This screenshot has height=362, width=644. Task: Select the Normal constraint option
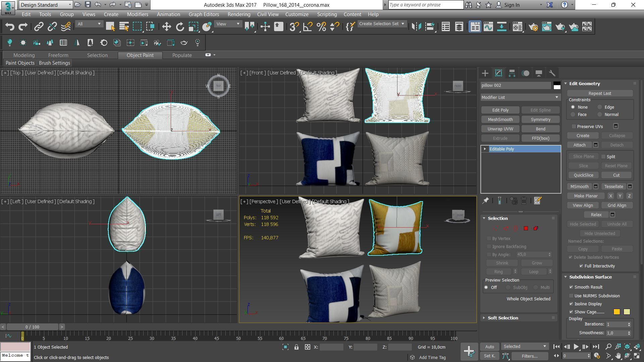click(x=600, y=115)
